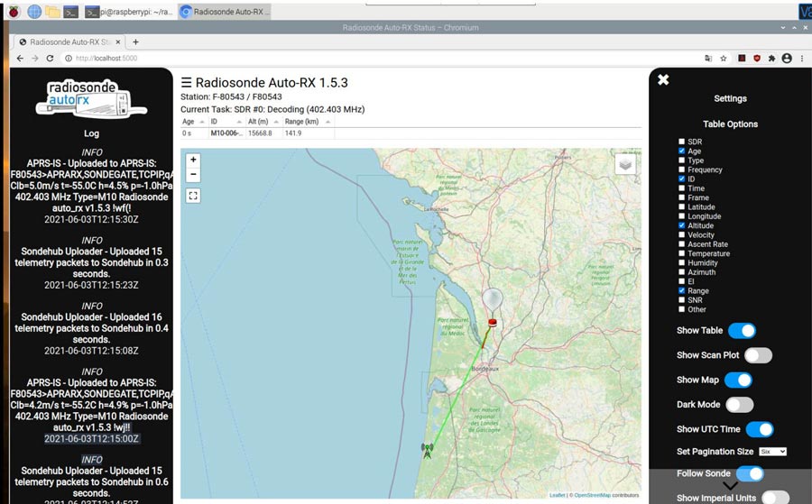Open the Raspberry Pi menu
Viewport: 812px width, 504px height.
click(14, 12)
